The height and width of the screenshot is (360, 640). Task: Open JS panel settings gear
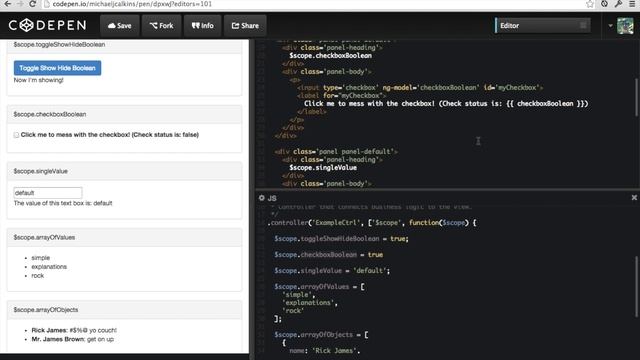tap(262, 198)
